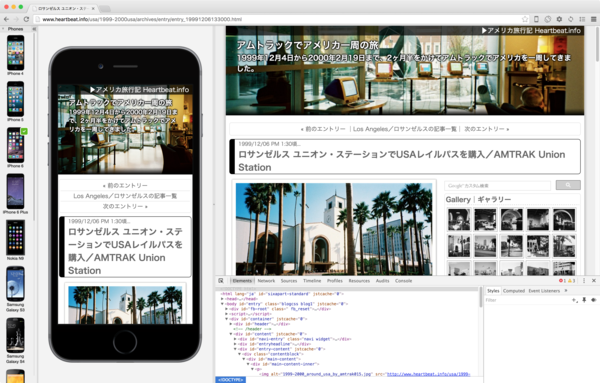Expand the Phones category arrow

coord(3,29)
